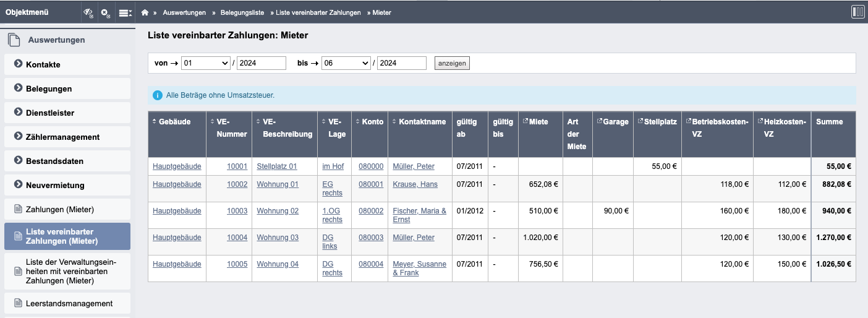This screenshot has width=868, height=318.
Task: Sort the table by Gebäude column
Action: point(155,122)
